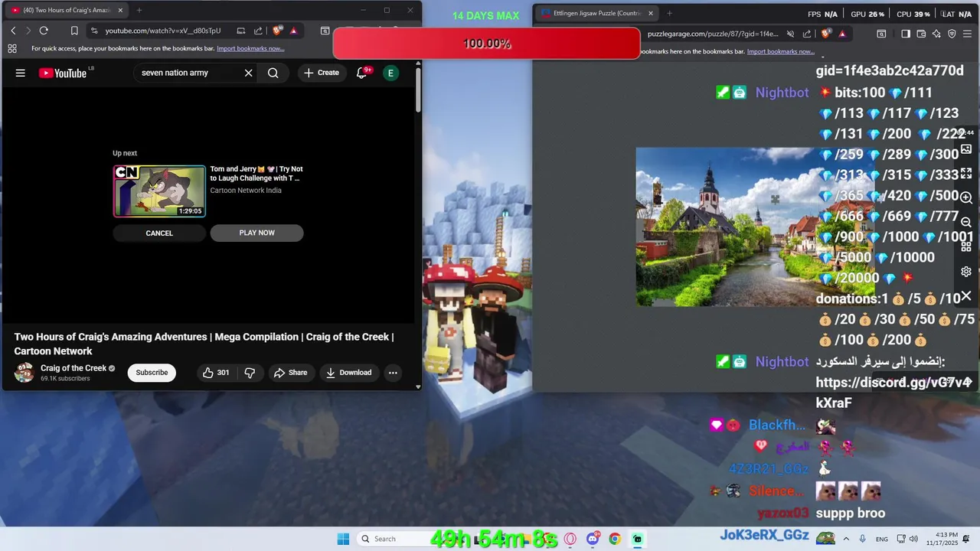This screenshot has height=551, width=980.
Task: Open the puzzle settings gear
Action: tap(966, 272)
